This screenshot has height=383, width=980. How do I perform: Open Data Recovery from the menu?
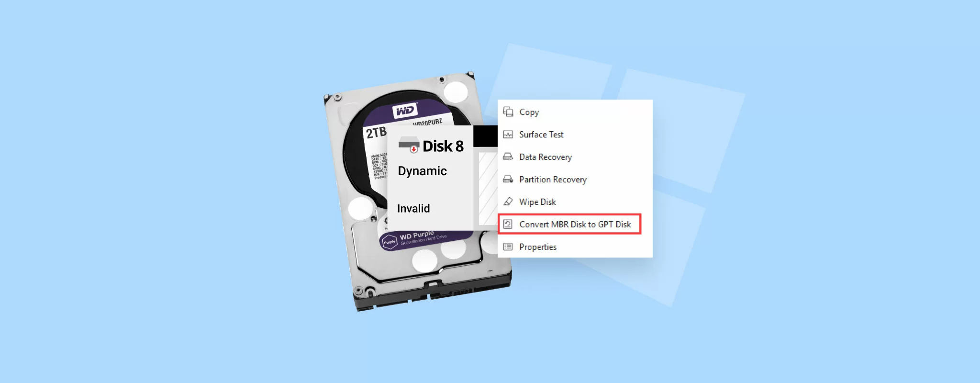coord(575,157)
